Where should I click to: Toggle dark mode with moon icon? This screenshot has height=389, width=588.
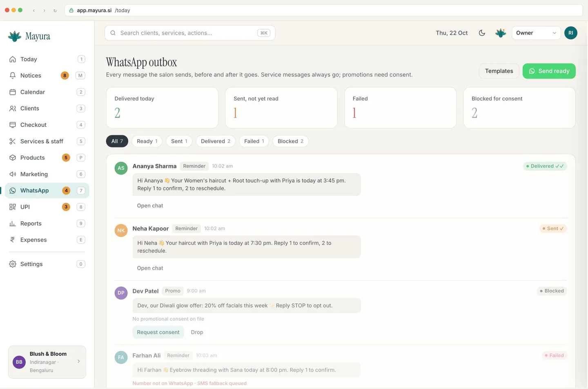tap(482, 33)
